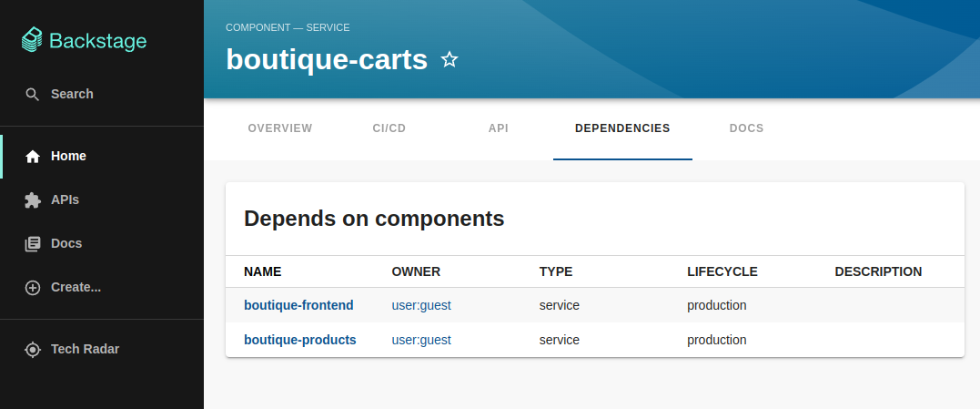Click the Search magnifier icon
This screenshot has width=980, height=409.
[33, 94]
